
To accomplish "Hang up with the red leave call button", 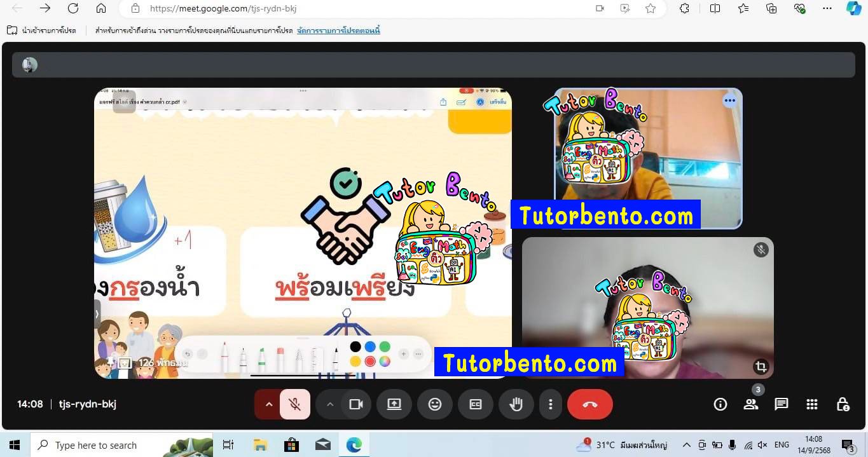I will coord(589,404).
